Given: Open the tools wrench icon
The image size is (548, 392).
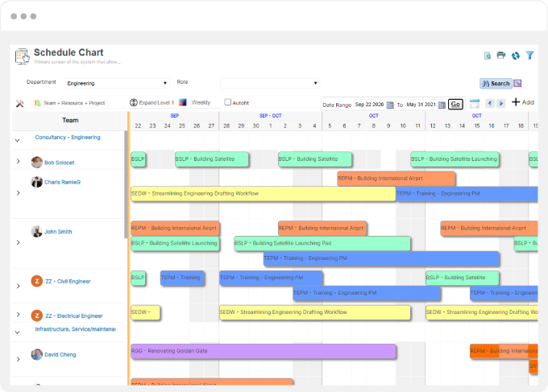Looking at the screenshot, I should coord(19,103).
